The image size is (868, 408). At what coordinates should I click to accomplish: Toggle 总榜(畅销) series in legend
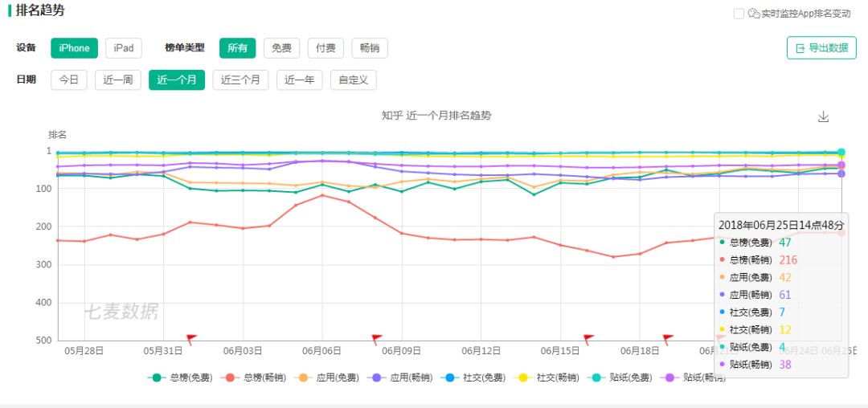(253, 378)
